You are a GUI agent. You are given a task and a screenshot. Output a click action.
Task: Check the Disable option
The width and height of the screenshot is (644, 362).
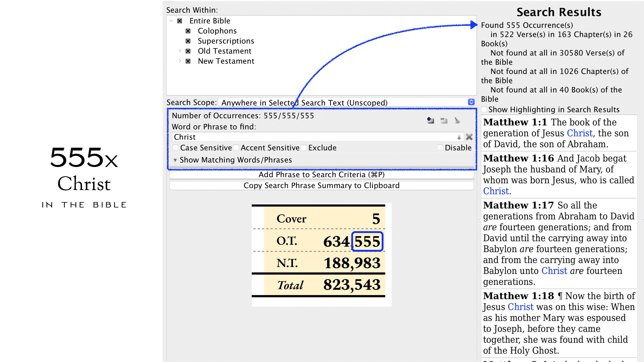point(440,148)
